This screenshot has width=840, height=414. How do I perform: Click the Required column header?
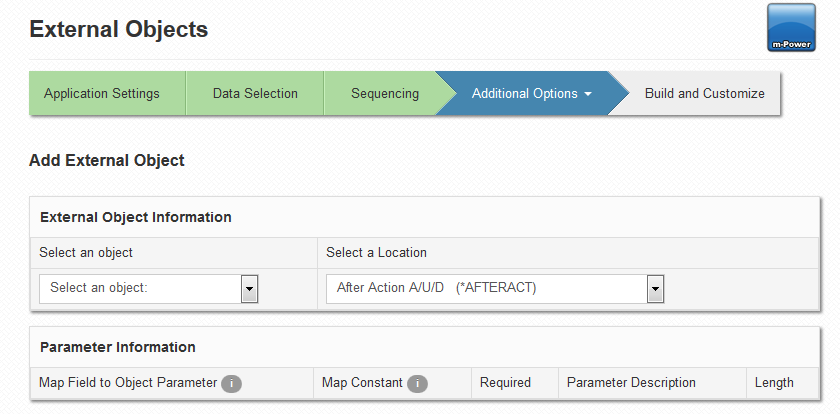[505, 382]
